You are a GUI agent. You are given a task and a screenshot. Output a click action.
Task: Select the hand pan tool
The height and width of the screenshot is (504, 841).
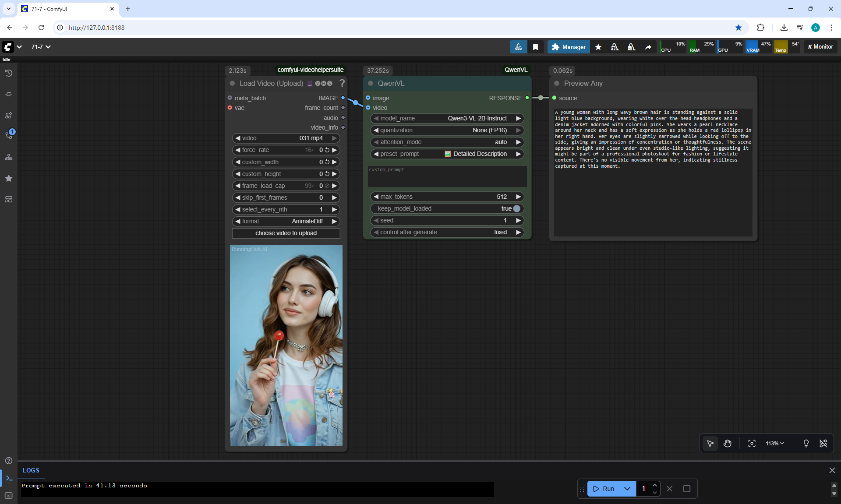click(x=728, y=444)
